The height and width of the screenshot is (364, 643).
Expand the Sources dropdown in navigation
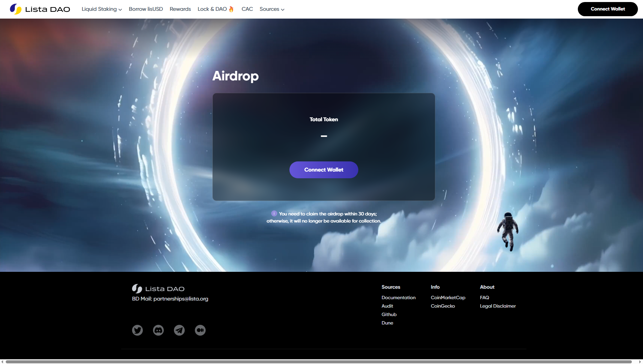(x=272, y=9)
